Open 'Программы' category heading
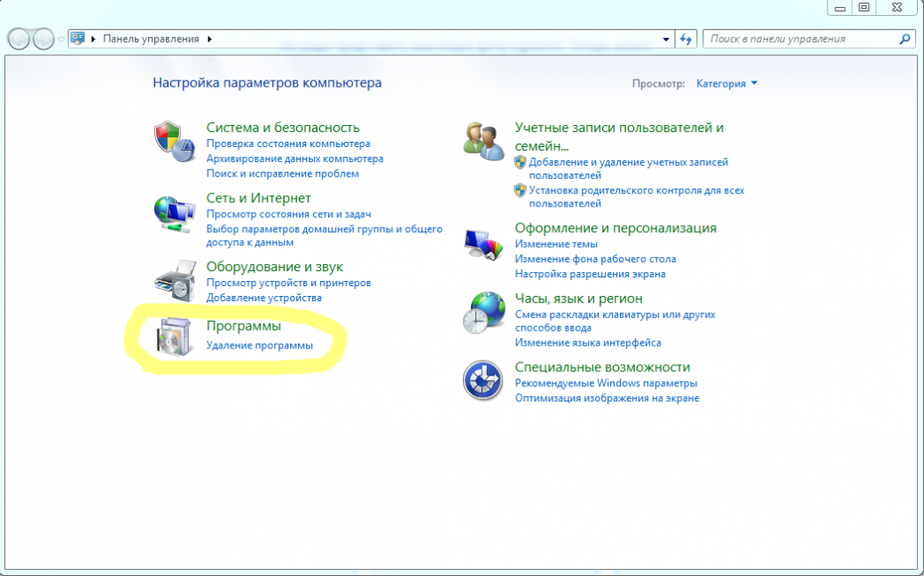Image resolution: width=924 pixels, height=576 pixels. point(243,326)
